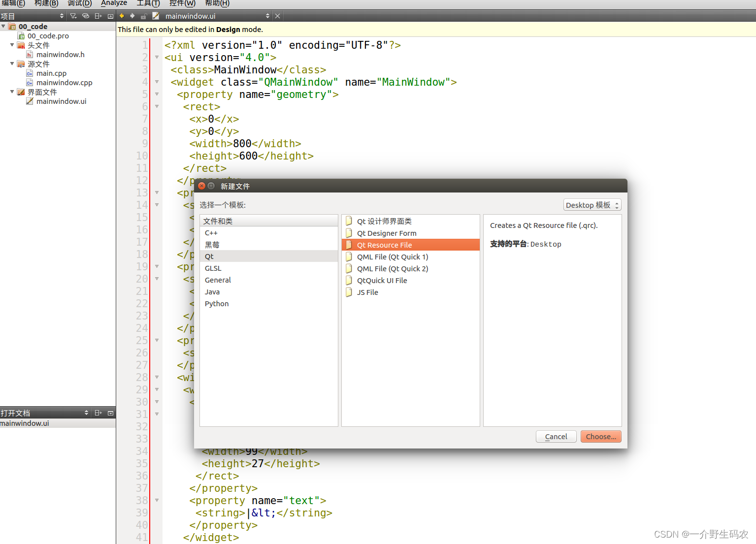
Task: Go back with yellow left arrow
Action: click(x=122, y=16)
